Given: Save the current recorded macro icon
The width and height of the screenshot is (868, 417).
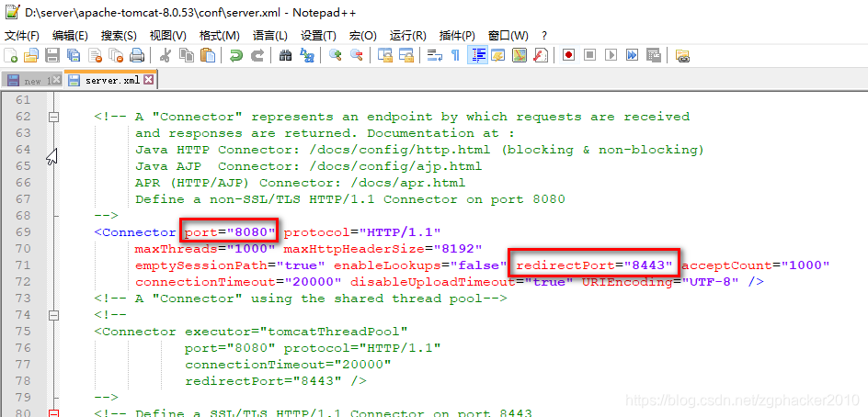Looking at the screenshot, I should pos(654,55).
